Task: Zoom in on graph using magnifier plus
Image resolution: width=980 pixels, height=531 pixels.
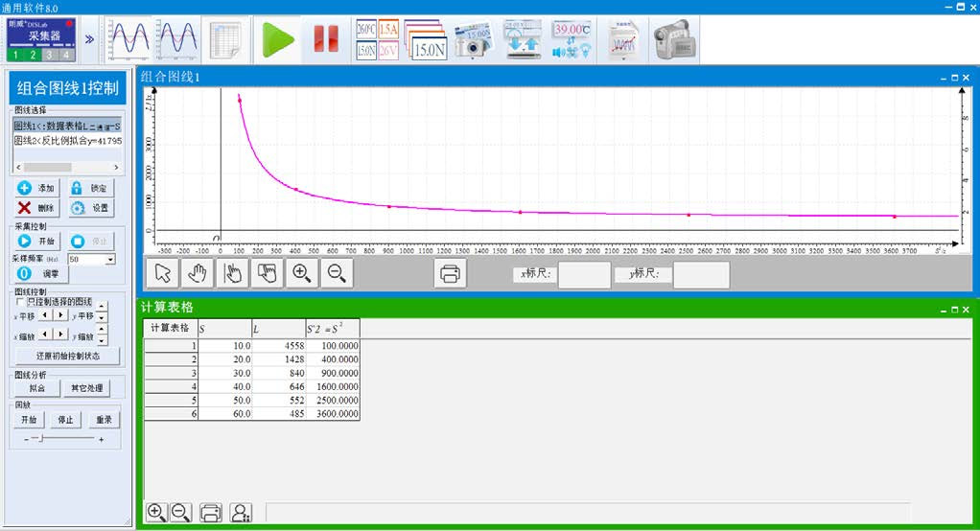Action: point(301,273)
